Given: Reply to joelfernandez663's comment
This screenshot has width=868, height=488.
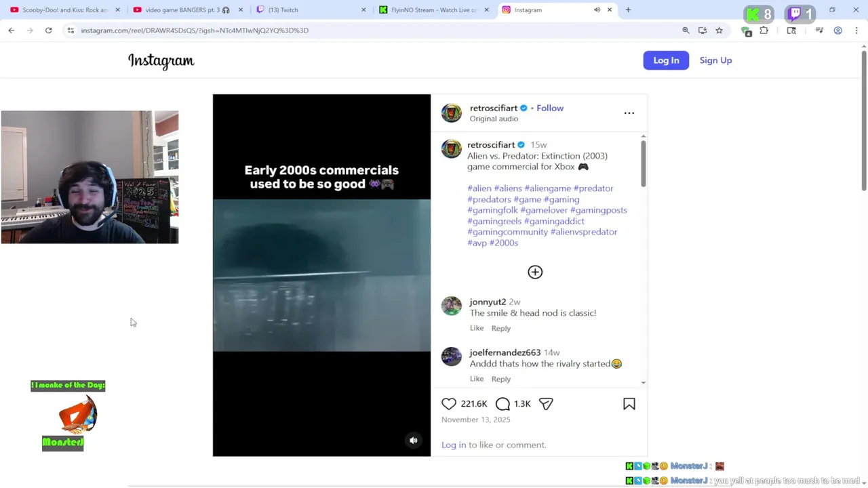Looking at the screenshot, I should (500, 379).
